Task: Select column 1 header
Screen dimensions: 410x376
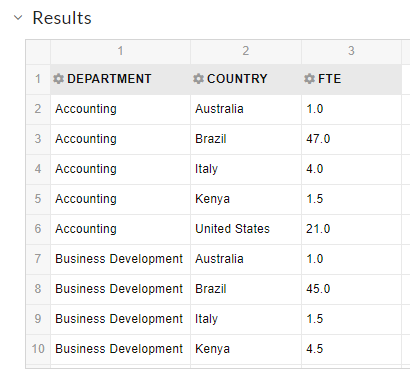Action: [120, 51]
